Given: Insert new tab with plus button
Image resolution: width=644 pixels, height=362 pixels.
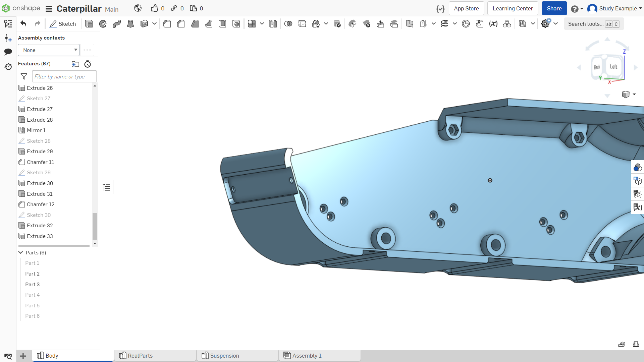Looking at the screenshot, I should pos(23,356).
